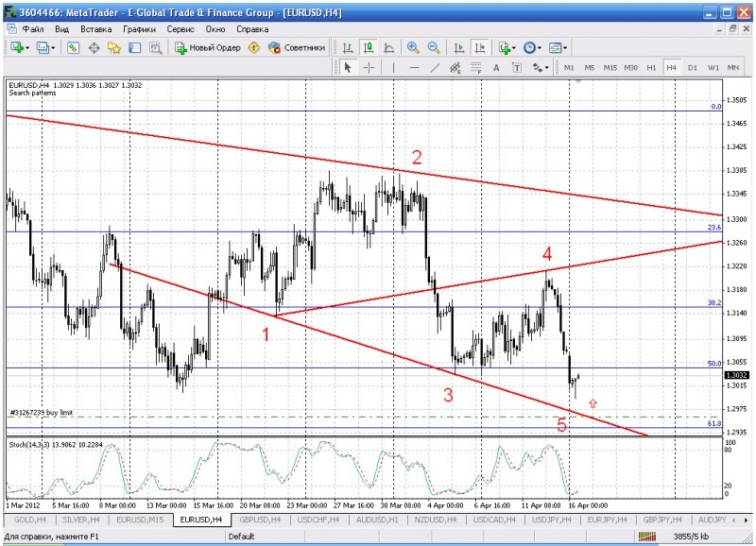Select the crosshair cursor tool
Screen dimensions: 756x546
(x=369, y=67)
